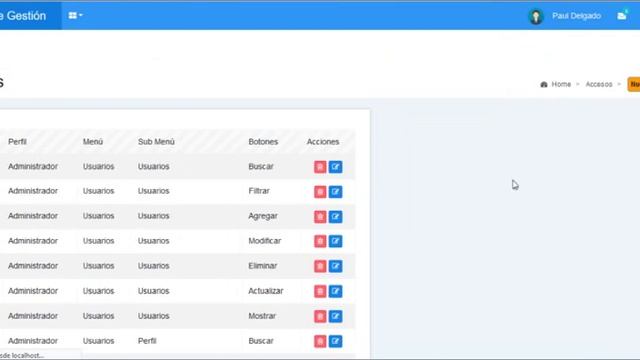
Task: Edit the Actualizar access row
Action: click(336, 291)
